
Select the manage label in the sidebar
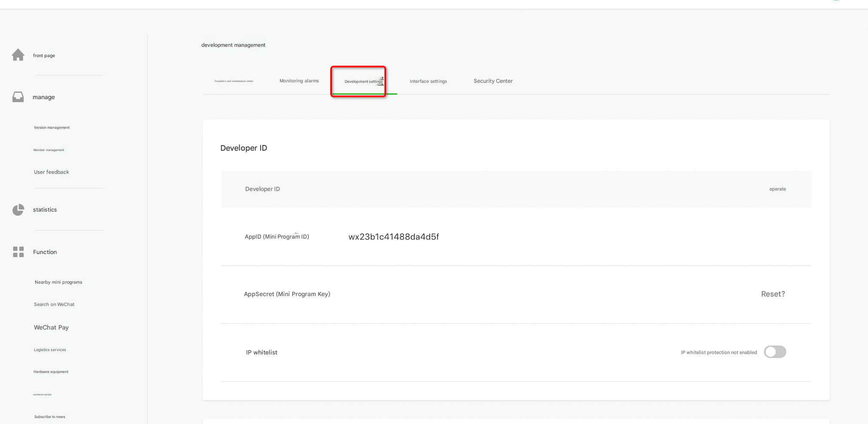point(44,97)
